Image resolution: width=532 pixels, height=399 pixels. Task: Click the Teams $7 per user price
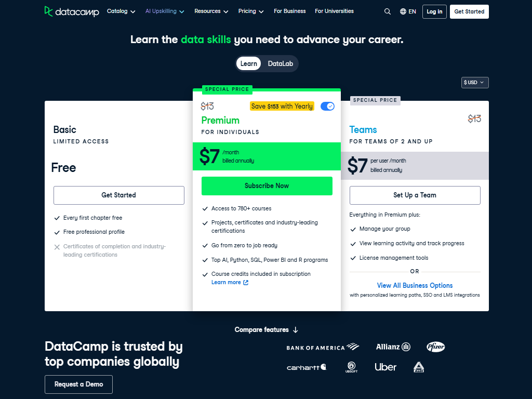415,166
